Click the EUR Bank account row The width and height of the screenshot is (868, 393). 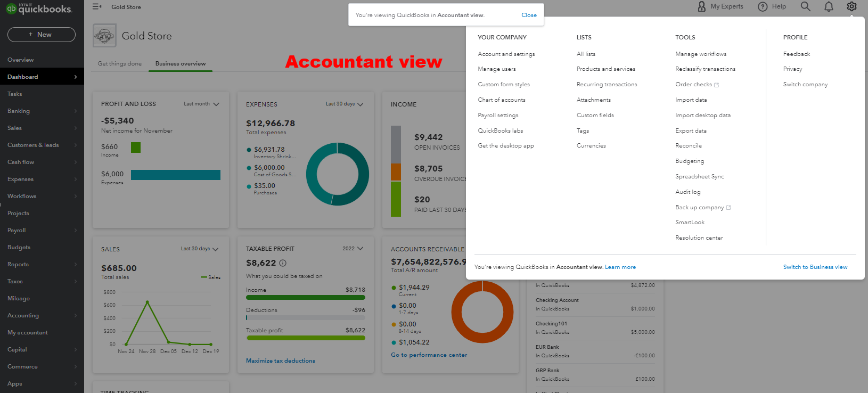click(595, 351)
